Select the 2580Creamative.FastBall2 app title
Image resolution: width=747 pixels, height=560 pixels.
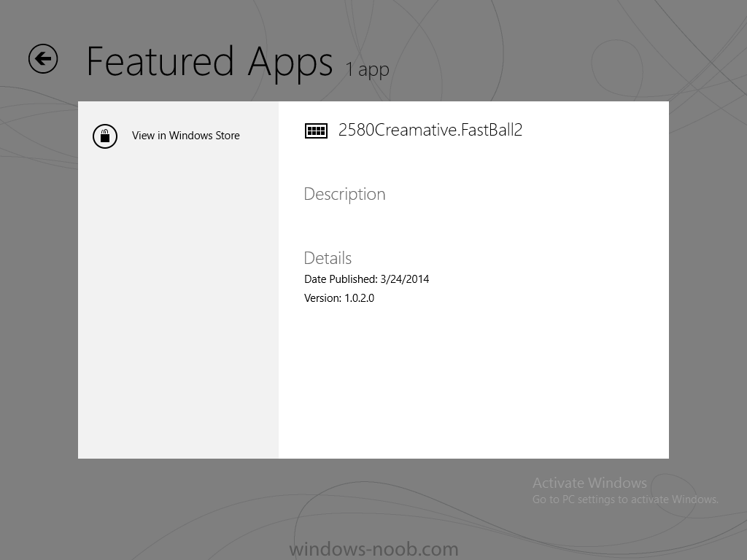tap(430, 130)
